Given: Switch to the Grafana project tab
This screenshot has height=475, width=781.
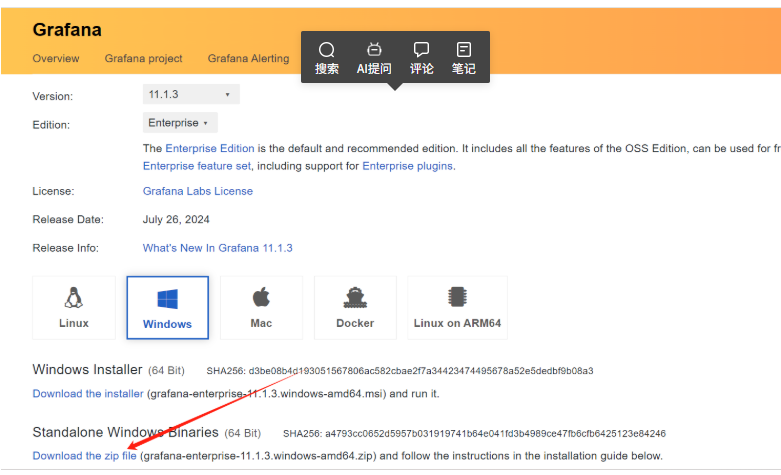Looking at the screenshot, I should coord(143,58).
